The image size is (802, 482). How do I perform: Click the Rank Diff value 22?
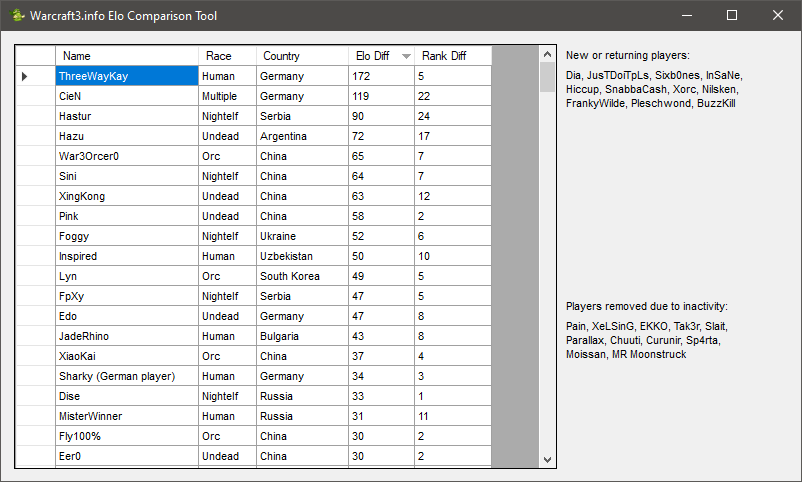click(453, 96)
